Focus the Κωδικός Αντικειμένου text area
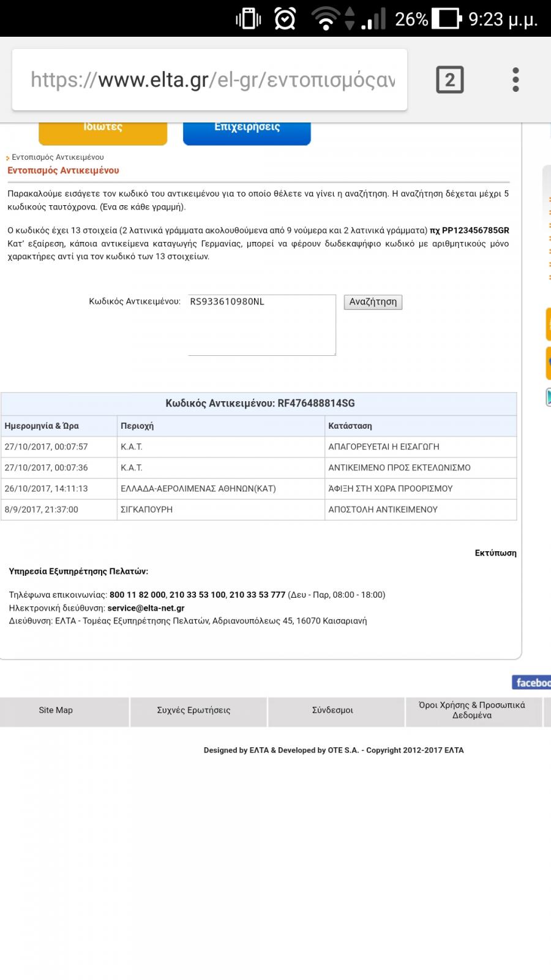 [262, 325]
